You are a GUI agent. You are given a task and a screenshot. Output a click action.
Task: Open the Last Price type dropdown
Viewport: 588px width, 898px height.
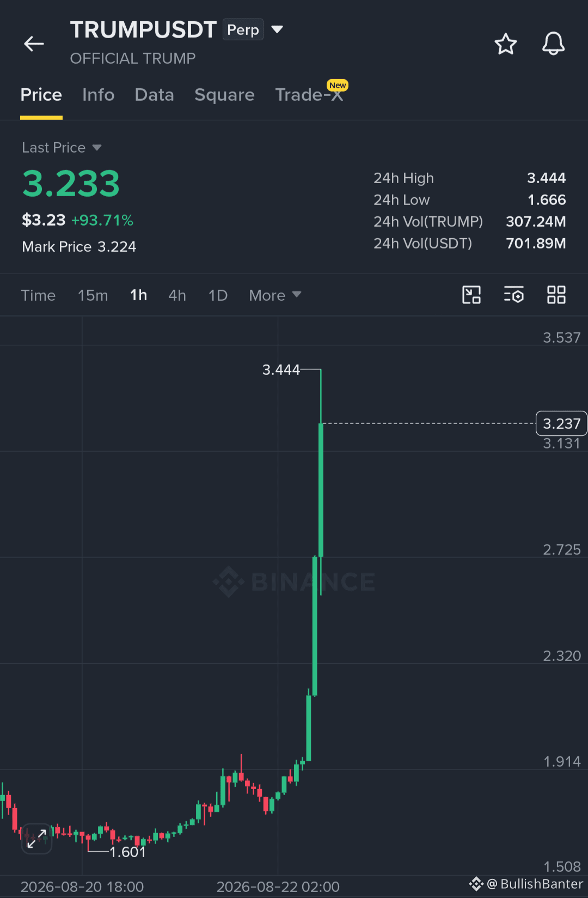[x=62, y=148]
